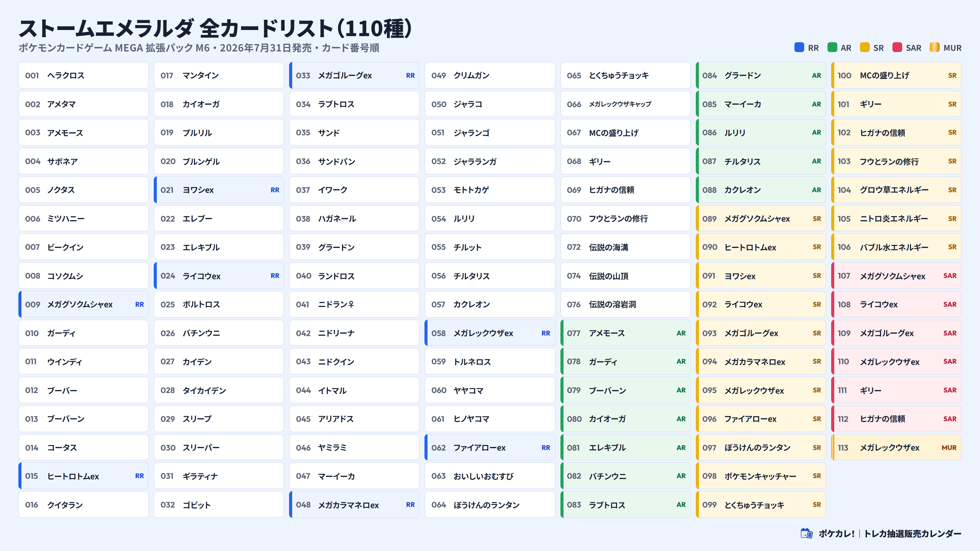Select card 111 ギリー SAR row
This screenshot has height=551, width=980.
[896, 390]
